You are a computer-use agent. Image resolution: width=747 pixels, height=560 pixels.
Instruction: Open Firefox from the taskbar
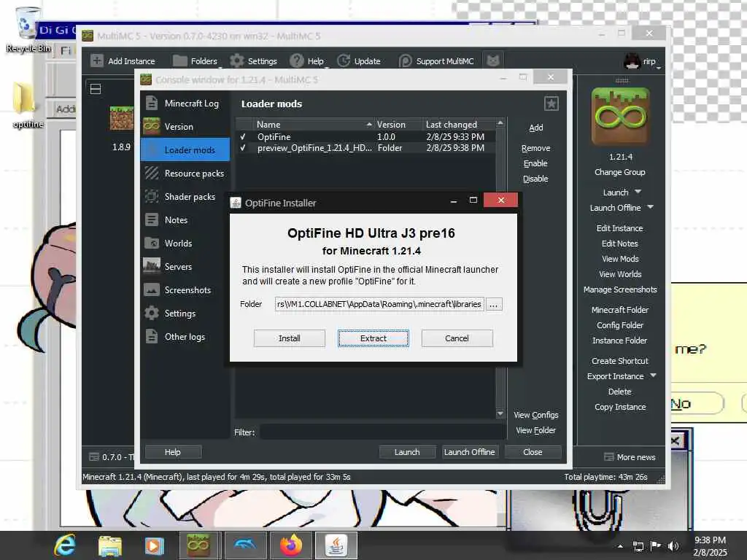point(291,545)
